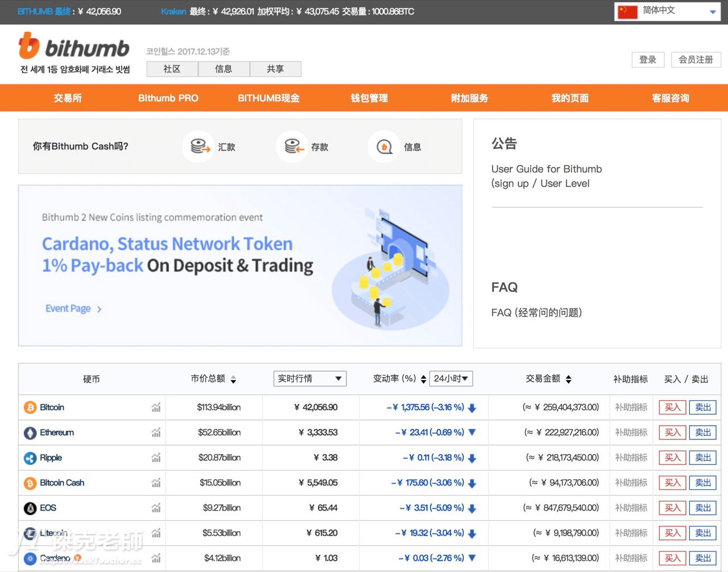728x572 pixels.
Task: Click 买入 for Ethereum
Action: [673, 433]
